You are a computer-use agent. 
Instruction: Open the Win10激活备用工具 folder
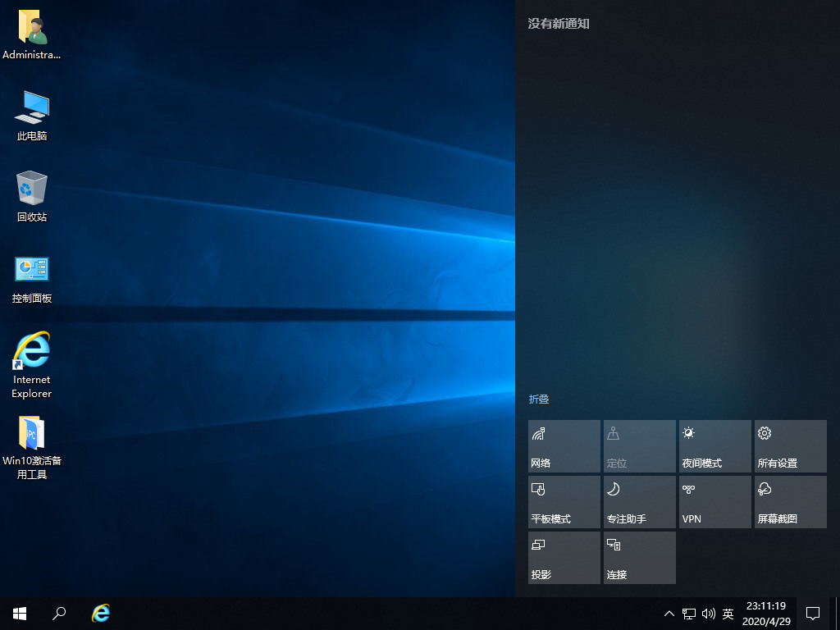point(32,434)
